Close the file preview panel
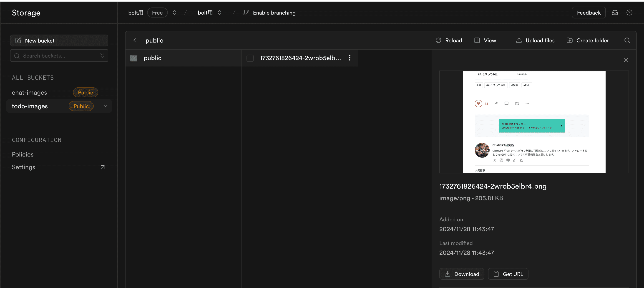Viewport: 644px width, 288px height. 626,60
